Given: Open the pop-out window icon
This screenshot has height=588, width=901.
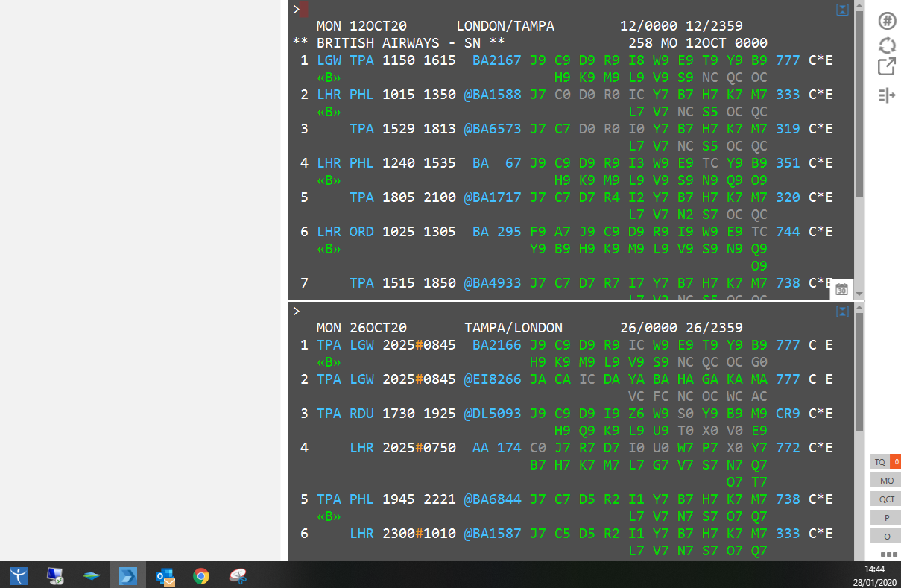Looking at the screenshot, I should [x=887, y=66].
